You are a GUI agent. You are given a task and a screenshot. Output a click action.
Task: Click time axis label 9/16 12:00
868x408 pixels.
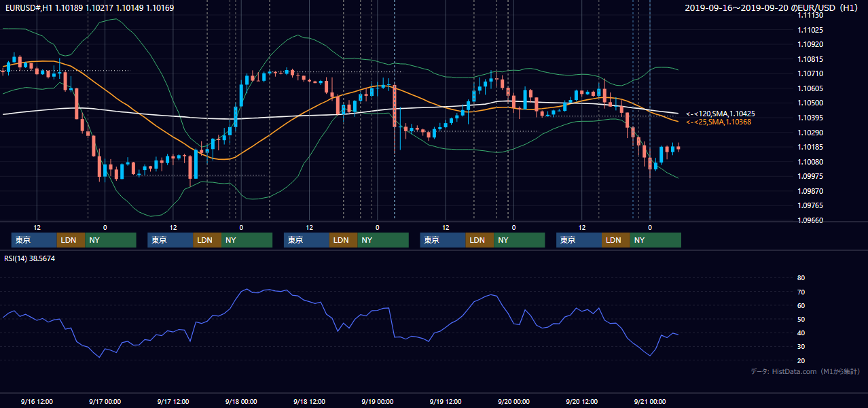click(37, 401)
